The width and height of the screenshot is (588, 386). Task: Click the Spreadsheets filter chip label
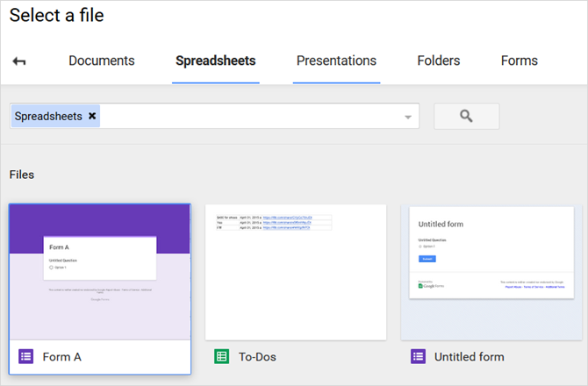click(x=48, y=116)
